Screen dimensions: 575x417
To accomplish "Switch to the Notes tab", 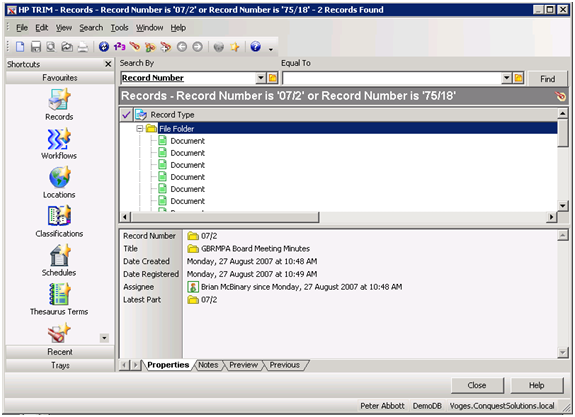I will click(x=208, y=365).
